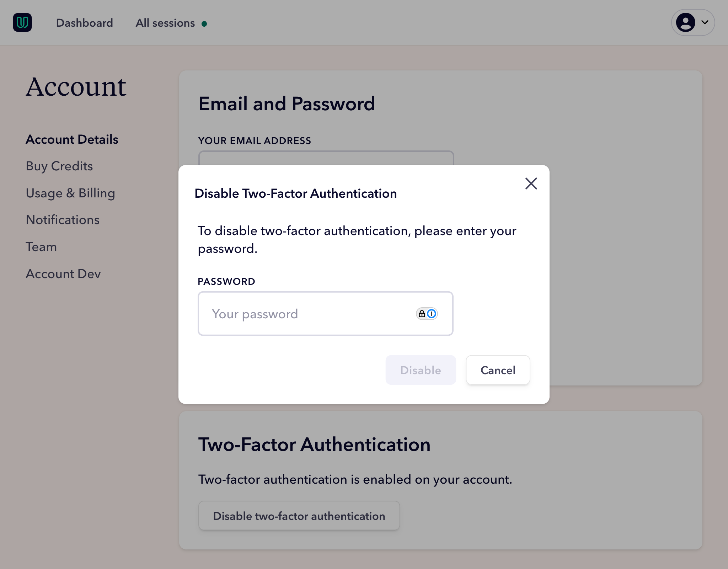Viewport: 728px width, 569px height.
Task: Go to All sessions
Action: (x=165, y=23)
